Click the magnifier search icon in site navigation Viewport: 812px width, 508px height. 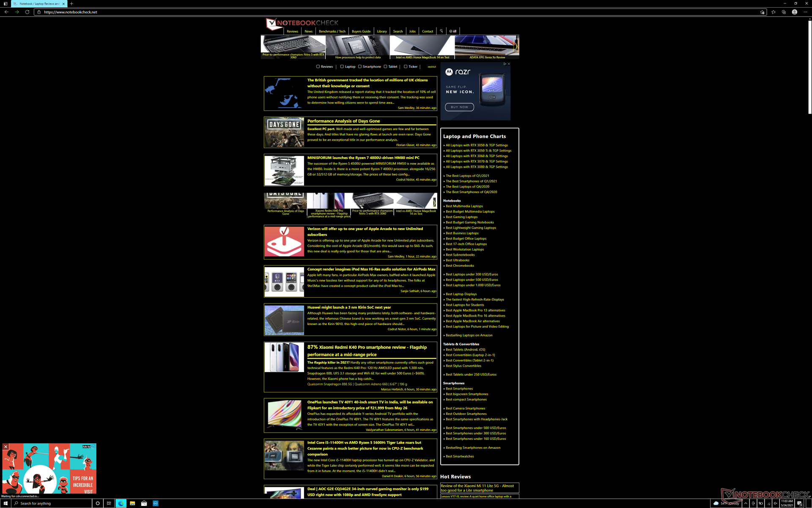coord(441,31)
